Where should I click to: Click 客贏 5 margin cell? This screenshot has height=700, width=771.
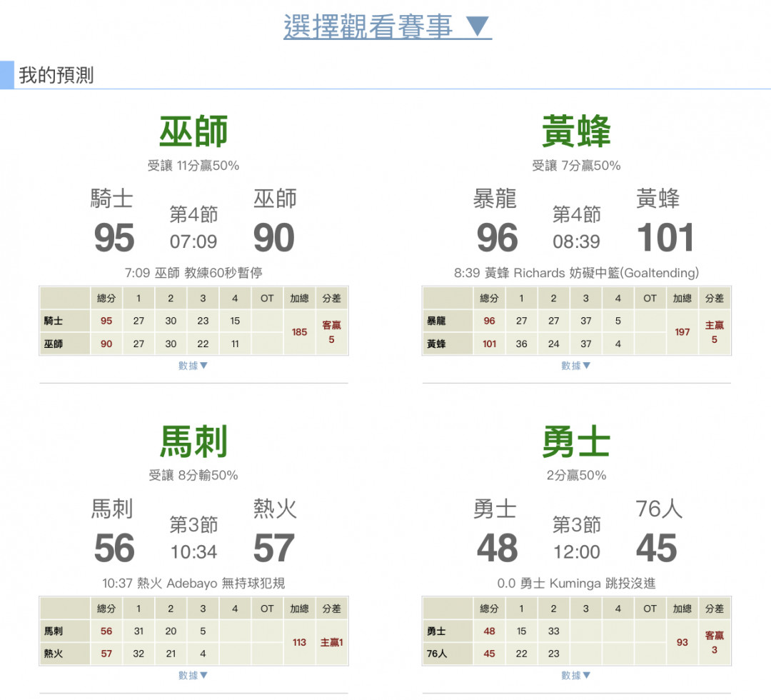click(x=331, y=332)
